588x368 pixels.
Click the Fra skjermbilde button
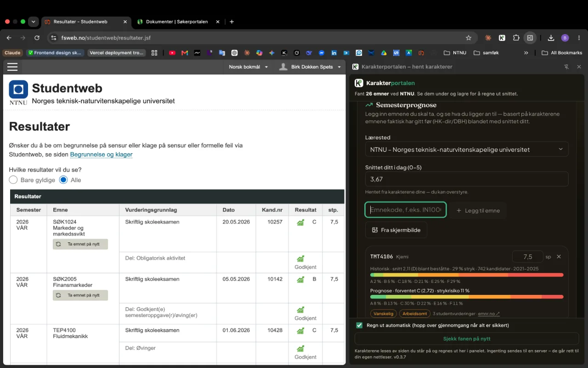click(396, 230)
